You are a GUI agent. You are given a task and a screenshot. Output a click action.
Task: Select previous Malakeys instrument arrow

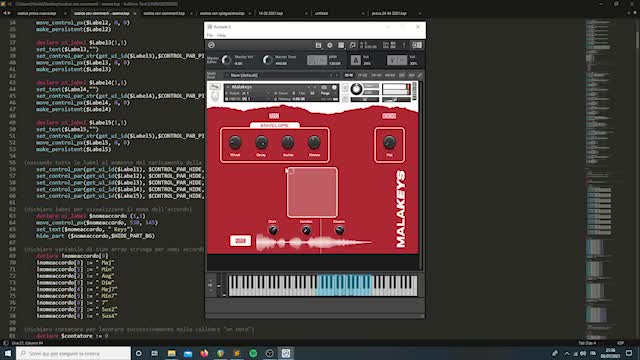[309, 87]
